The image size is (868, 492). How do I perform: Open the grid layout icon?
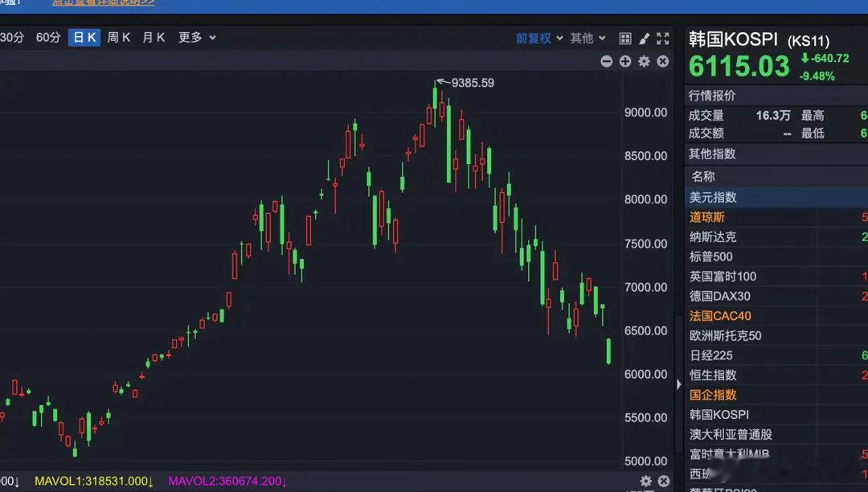click(625, 39)
